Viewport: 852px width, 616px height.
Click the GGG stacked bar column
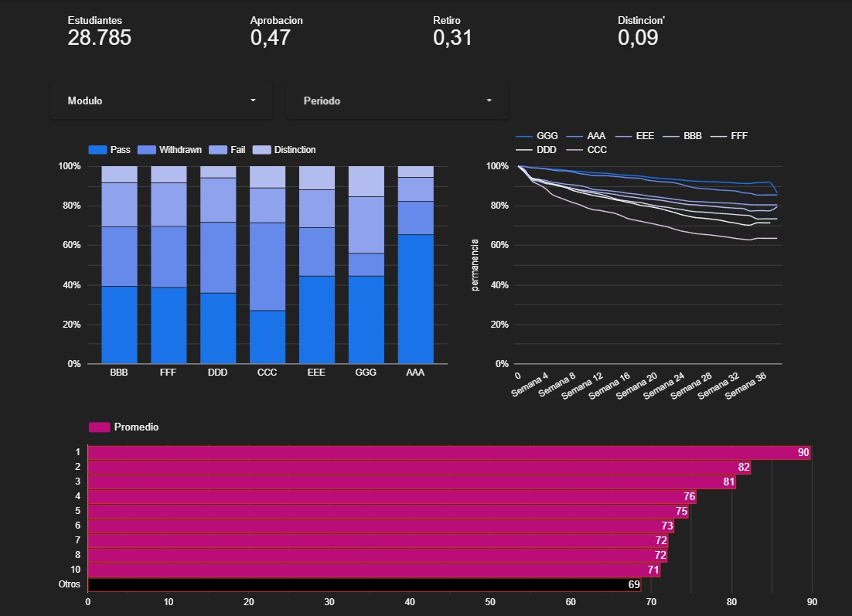[x=366, y=264]
